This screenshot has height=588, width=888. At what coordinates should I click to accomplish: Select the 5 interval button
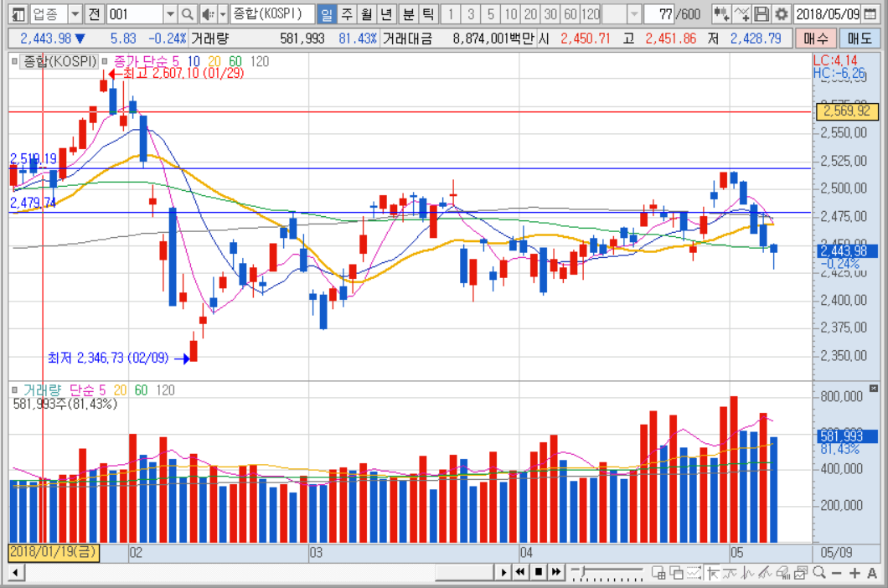click(x=490, y=13)
